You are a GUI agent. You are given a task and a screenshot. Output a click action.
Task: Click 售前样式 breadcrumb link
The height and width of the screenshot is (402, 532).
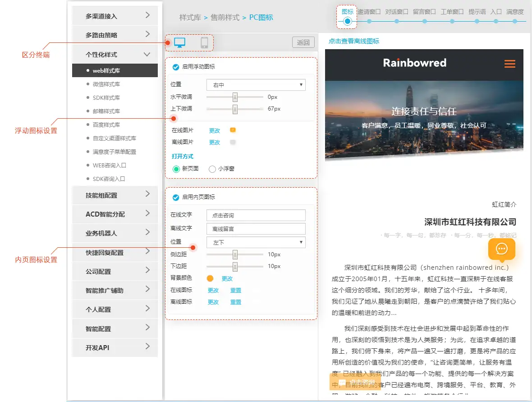225,17
